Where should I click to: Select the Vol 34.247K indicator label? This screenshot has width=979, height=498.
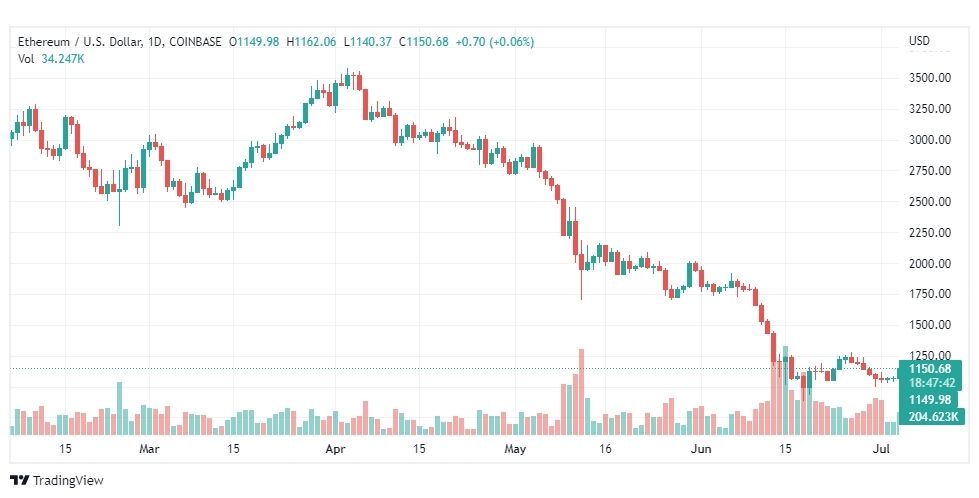click(x=51, y=59)
